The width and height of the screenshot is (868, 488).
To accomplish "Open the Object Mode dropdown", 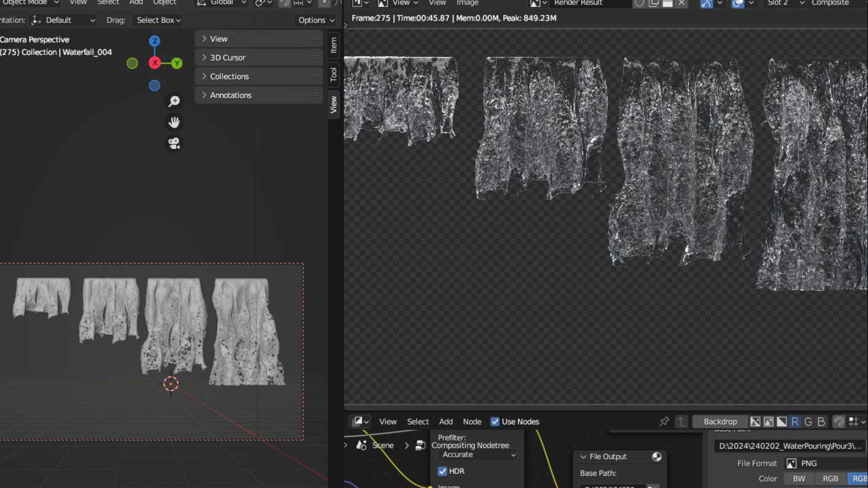I will 30,3.
